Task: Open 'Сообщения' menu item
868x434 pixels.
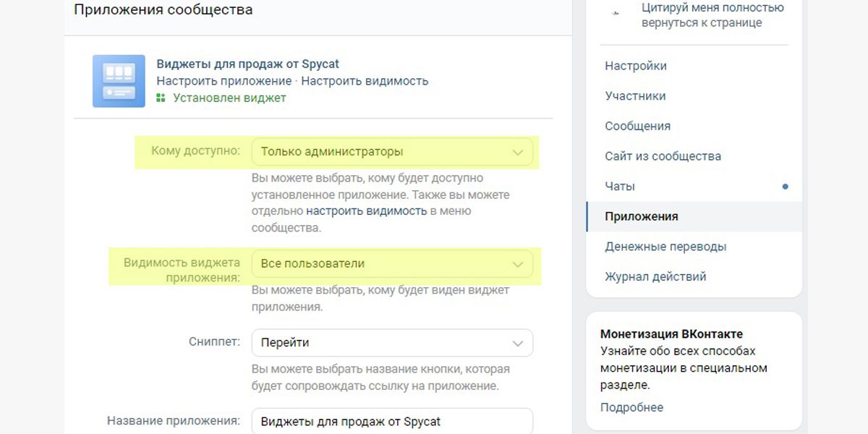Action: (x=637, y=126)
